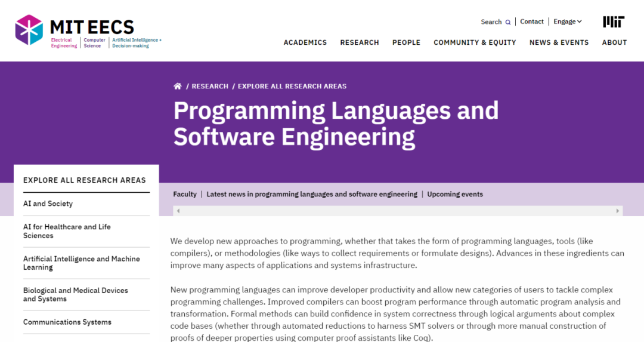Click Explore All Research Areas sidebar heading

85,180
